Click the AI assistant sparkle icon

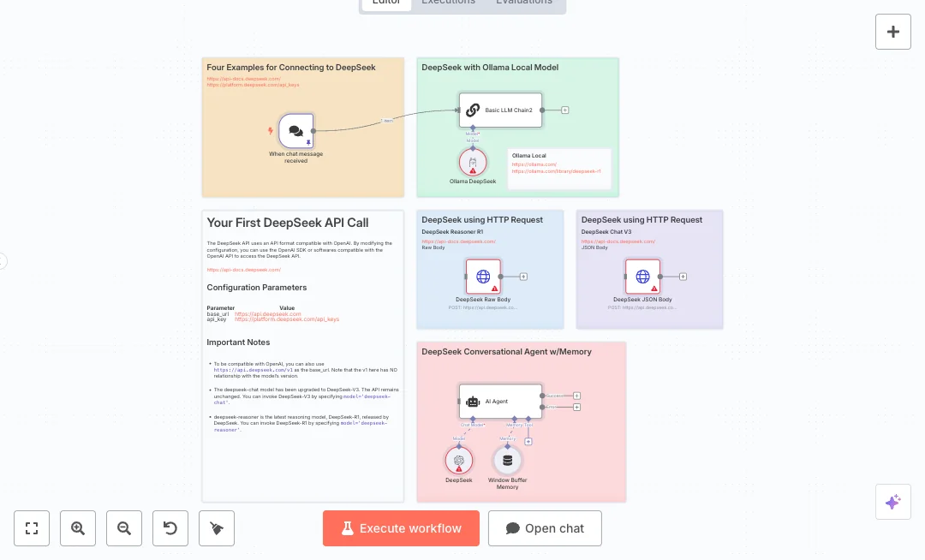[x=893, y=502]
